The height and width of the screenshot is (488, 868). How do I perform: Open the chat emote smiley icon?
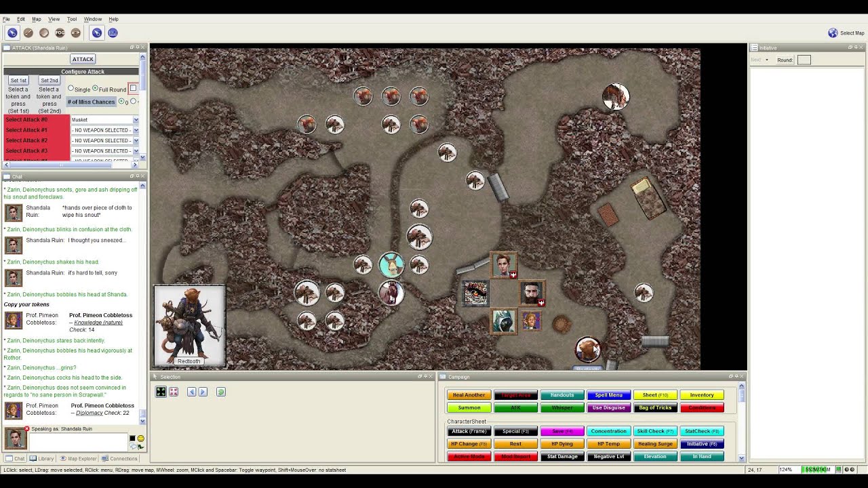[140, 439]
